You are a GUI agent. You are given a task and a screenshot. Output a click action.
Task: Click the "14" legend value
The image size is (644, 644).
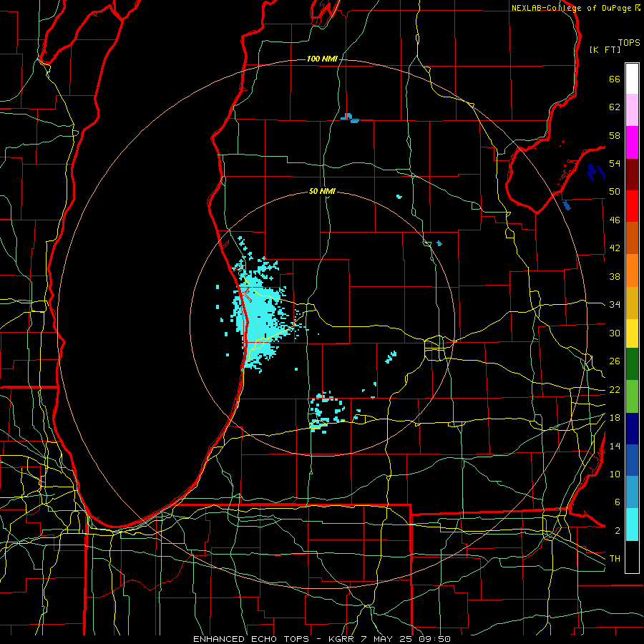point(615,446)
